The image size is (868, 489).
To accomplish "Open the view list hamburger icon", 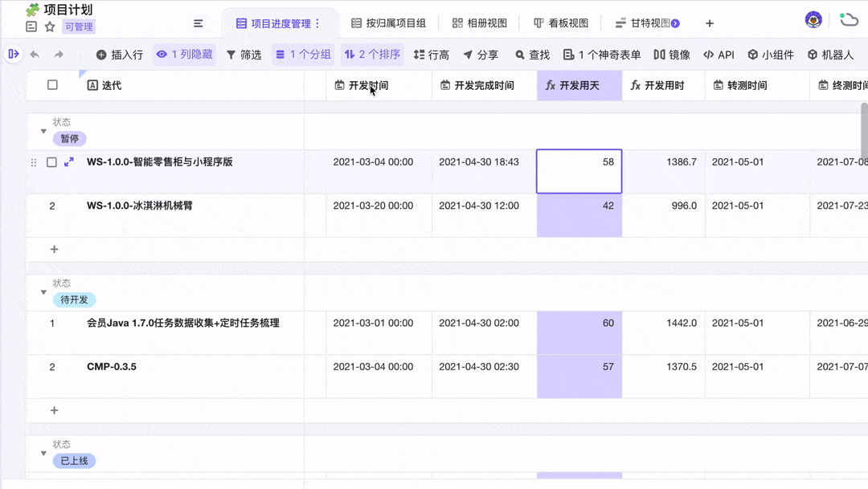I will tap(199, 23).
